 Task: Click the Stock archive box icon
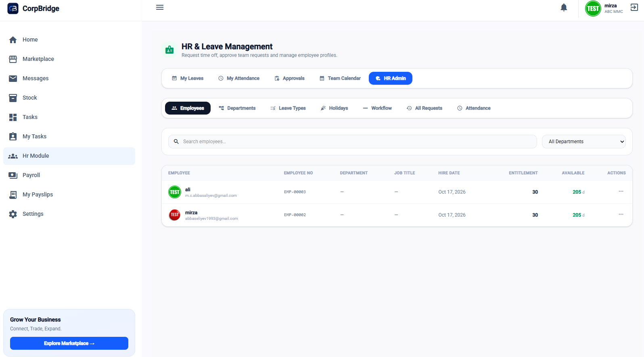point(13,98)
